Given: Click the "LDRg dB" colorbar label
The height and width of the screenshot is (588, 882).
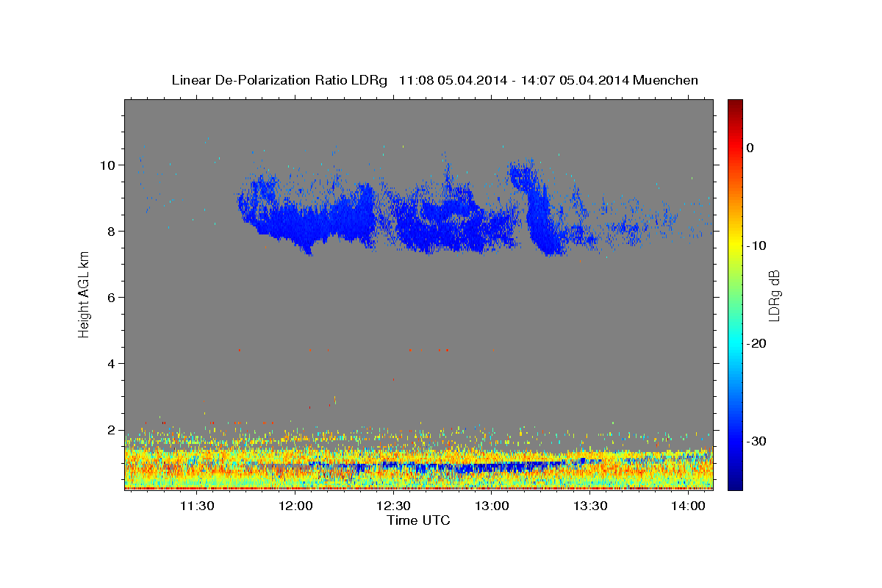Looking at the screenshot, I should (x=773, y=295).
